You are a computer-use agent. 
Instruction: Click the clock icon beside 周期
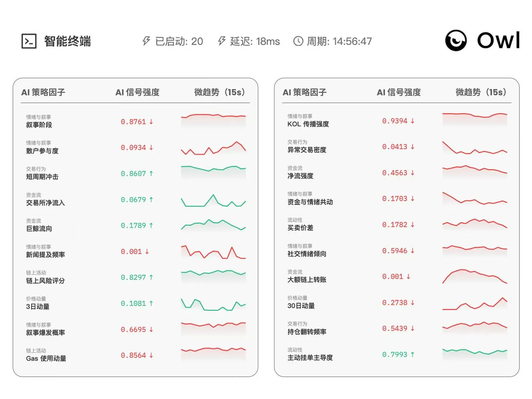(x=298, y=41)
